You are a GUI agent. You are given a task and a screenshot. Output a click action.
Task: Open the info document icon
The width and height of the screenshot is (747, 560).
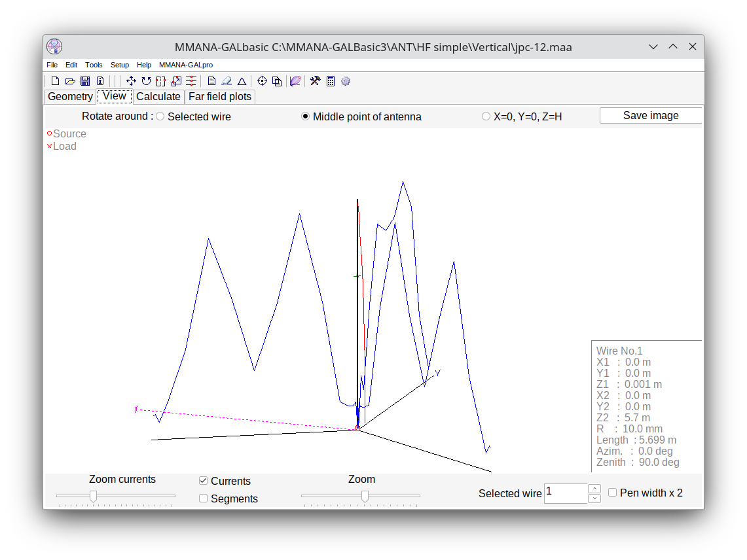(100, 81)
